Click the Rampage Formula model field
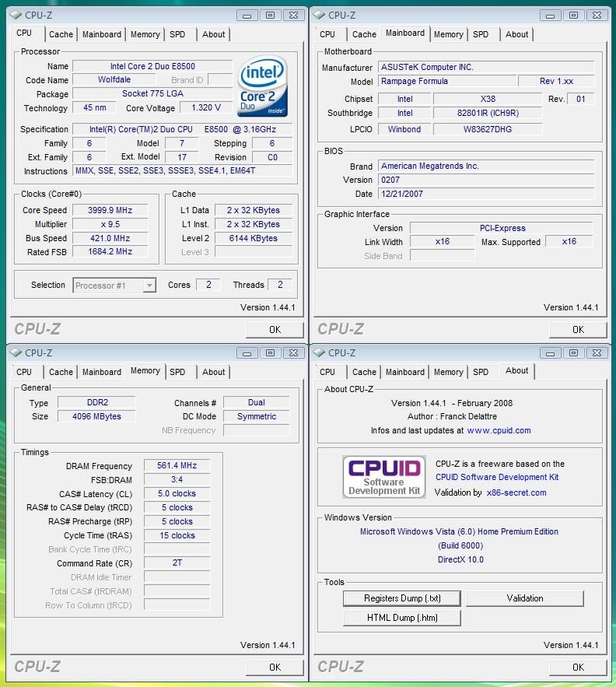Viewport: 616px width, 687px height. pyautogui.click(x=447, y=81)
